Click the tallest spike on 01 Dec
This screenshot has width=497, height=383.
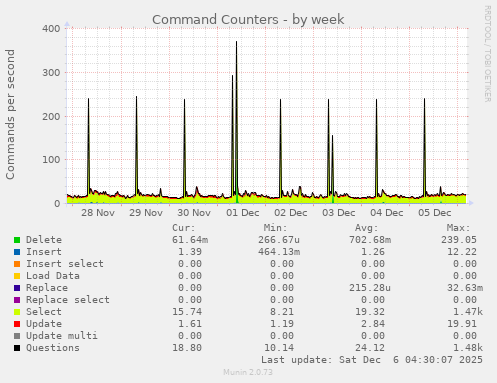(236, 42)
